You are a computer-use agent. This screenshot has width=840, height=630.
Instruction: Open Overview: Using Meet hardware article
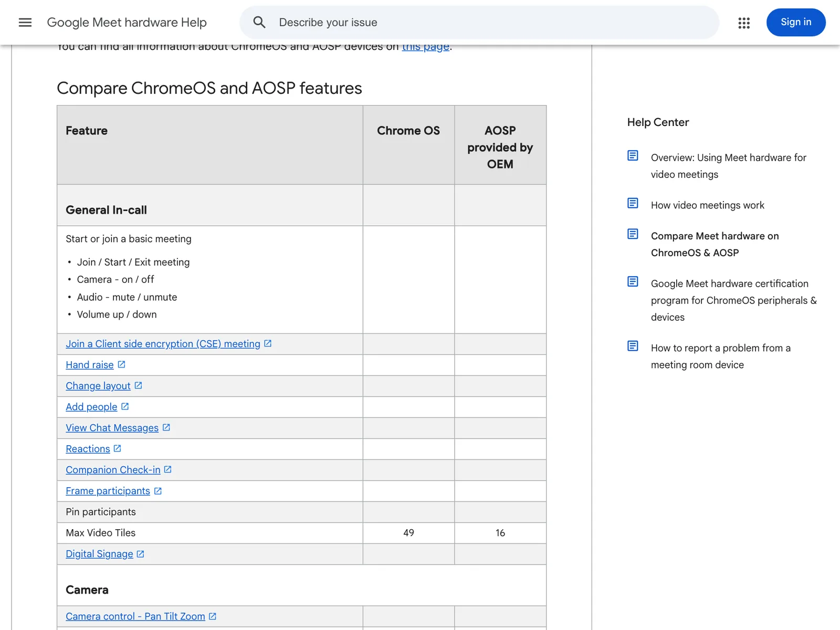[729, 166]
